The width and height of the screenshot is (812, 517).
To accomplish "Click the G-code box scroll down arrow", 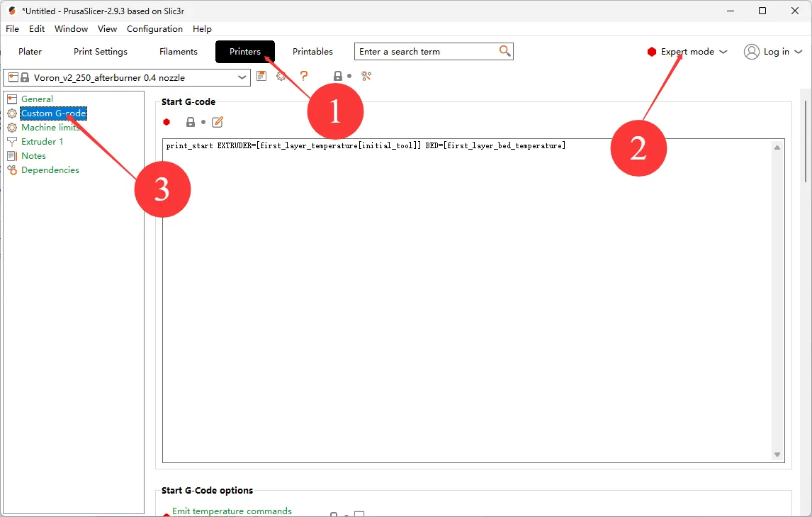I will 777,455.
